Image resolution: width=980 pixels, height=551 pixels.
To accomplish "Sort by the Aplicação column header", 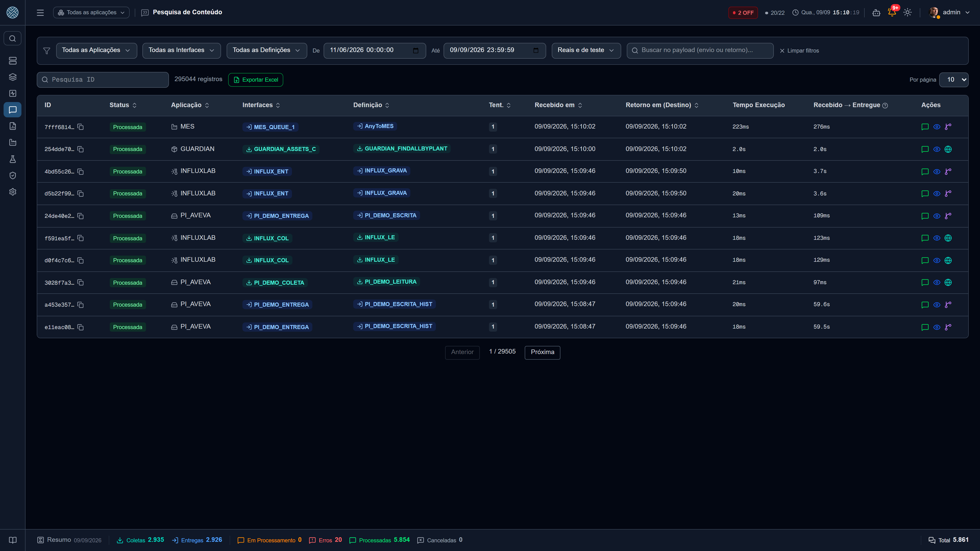I will pos(190,105).
